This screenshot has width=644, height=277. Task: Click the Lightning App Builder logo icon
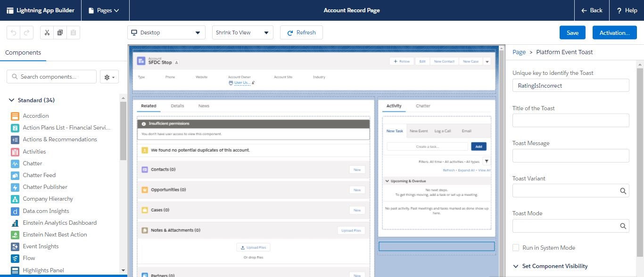(10, 10)
